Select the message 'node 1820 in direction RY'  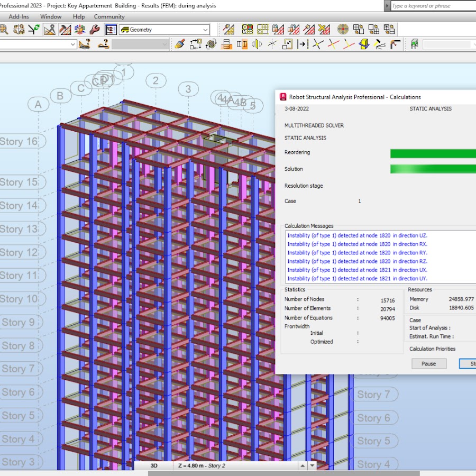(x=358, y=253)
